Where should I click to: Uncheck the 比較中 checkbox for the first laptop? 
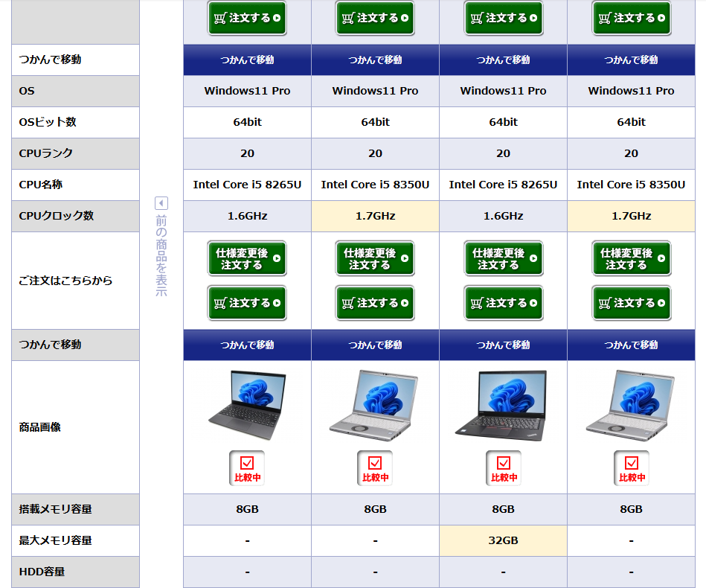[247, 468]
